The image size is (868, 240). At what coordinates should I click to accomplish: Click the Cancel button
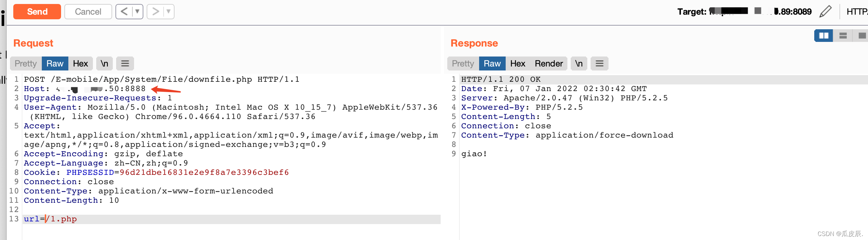[x=88, y=12]
